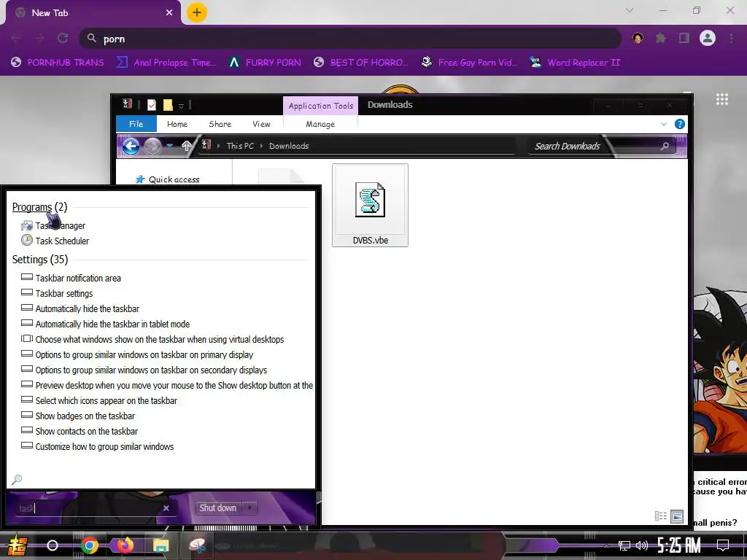Viewport: 747px width, 560px height.
Task: Toggle Chrome side panel
Action: (684, 38)
